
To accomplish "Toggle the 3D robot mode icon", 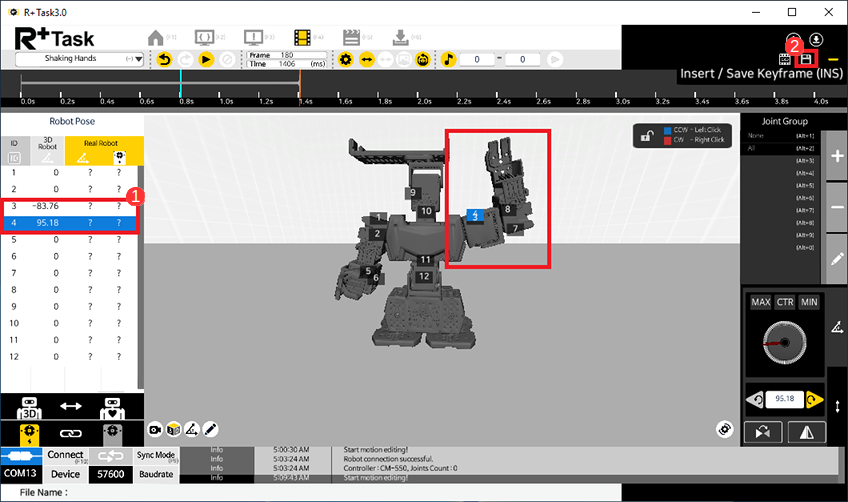I will [31, 407].
